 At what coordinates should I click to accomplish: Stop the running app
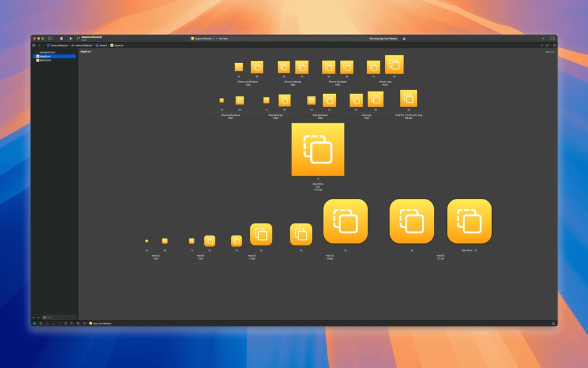pos(62,37)
